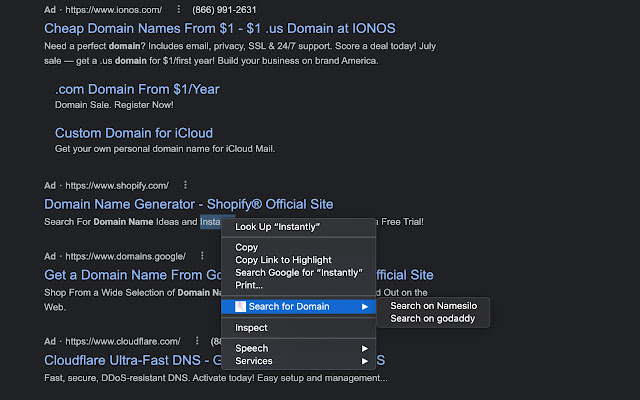Expand the Search for Domain submenu arrow
This screenshot has width=640, height=400.
(364, 307)
